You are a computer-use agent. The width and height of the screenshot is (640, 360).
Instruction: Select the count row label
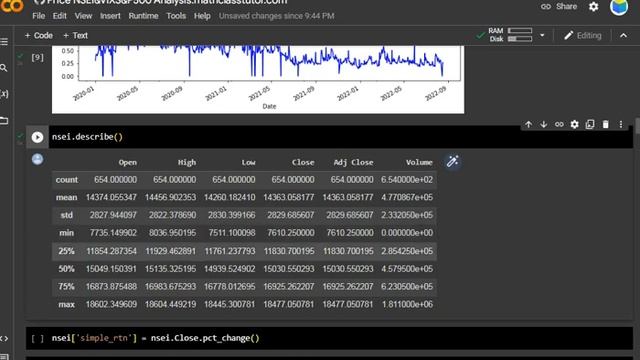coord(67,180)
